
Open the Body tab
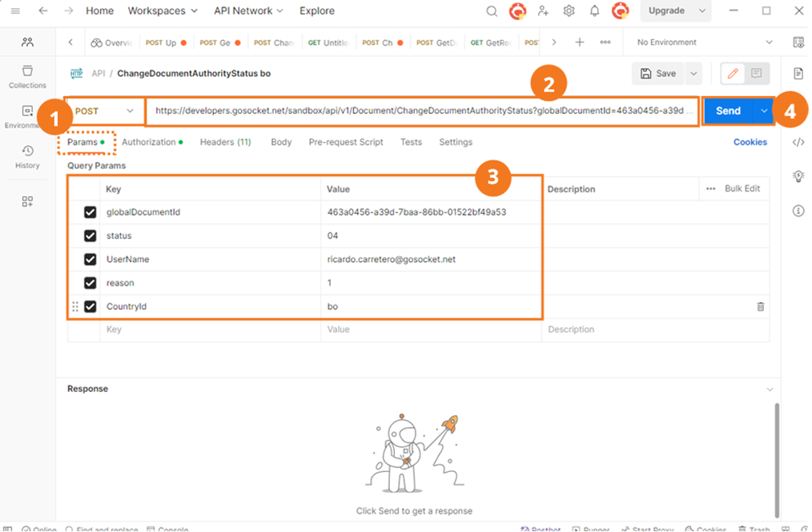(x=281, y=142)
